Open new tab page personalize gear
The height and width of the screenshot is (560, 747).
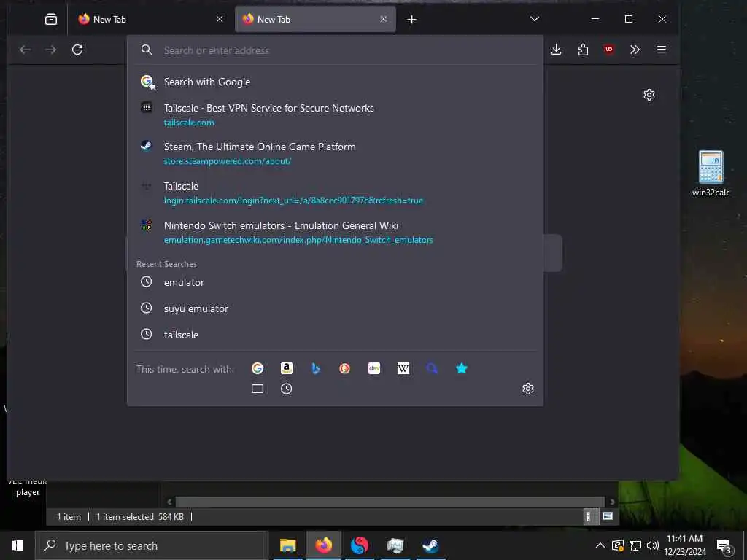click(649, 95)
